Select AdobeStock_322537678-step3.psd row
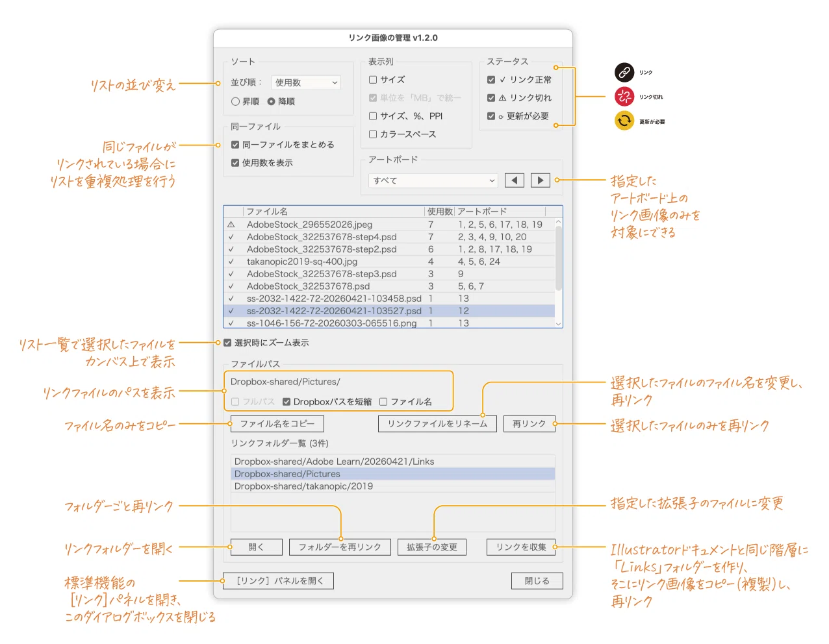 pos(389,274)
